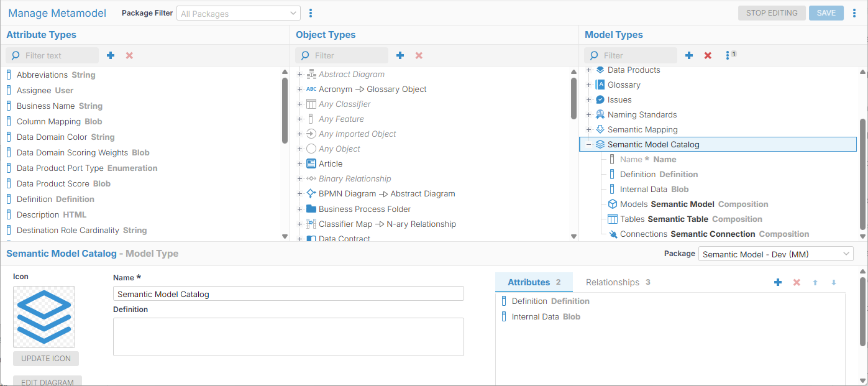This screenshot has width=868, height=386.
Task: Expand the Glossary model type node
Action: tap(588, 85)
